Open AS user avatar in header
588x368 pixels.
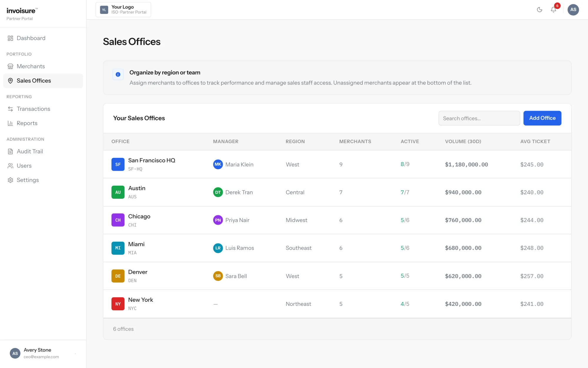pyautogui.click(x=573, y=10)
